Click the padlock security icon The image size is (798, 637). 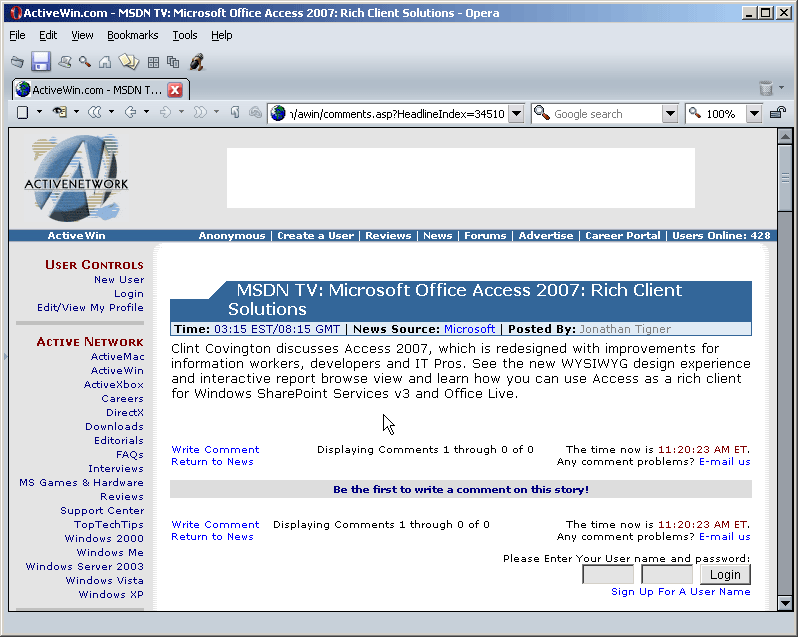[778, 112]
